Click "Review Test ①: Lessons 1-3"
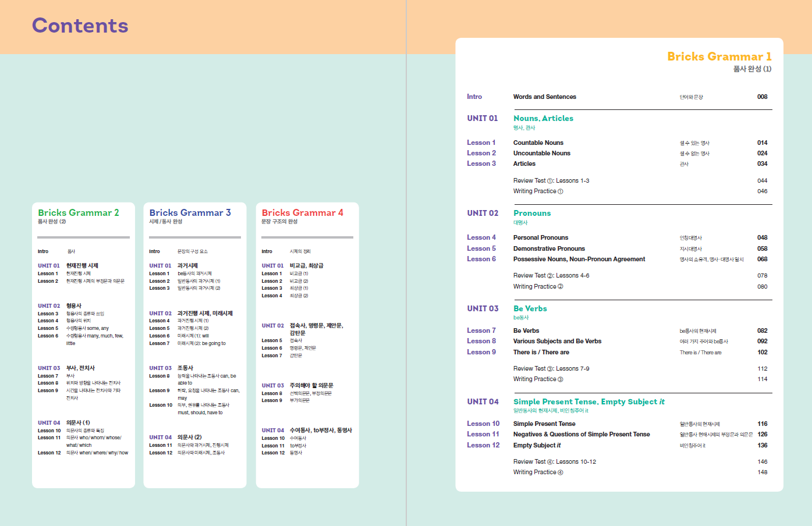This screenshot has width=812, height=526. [551, 180]
